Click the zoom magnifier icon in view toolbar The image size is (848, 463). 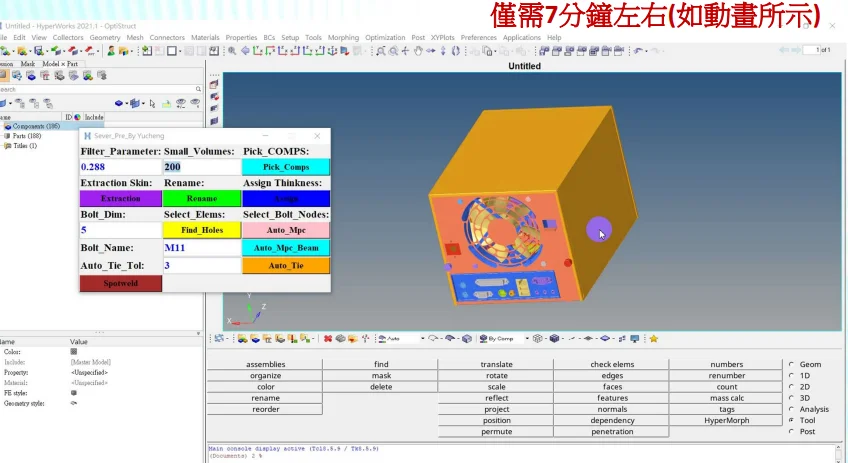[x=233, y=51]
